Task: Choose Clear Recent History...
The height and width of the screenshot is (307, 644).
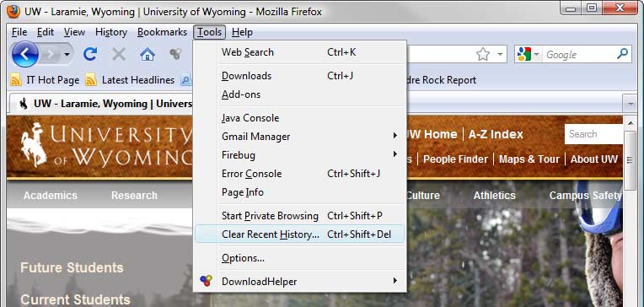Action: (x=300, y=234)
